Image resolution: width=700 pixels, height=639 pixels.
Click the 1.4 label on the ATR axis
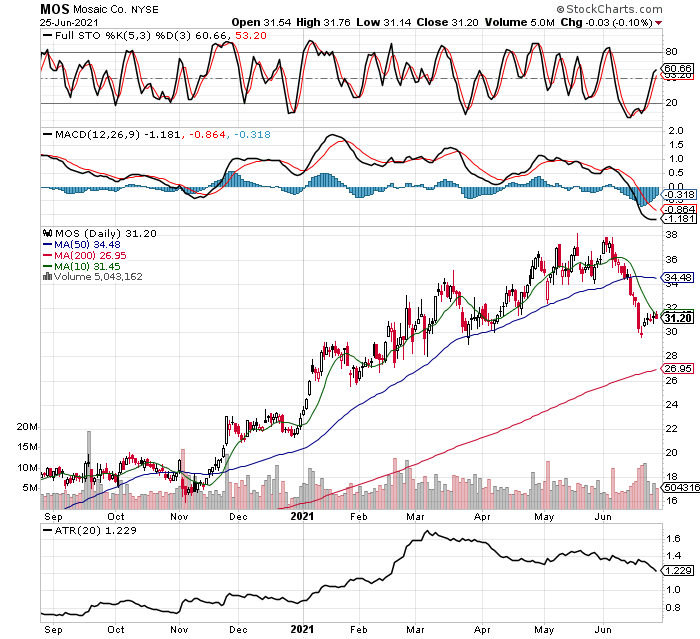pyautogui.click(x=674, y=556)
